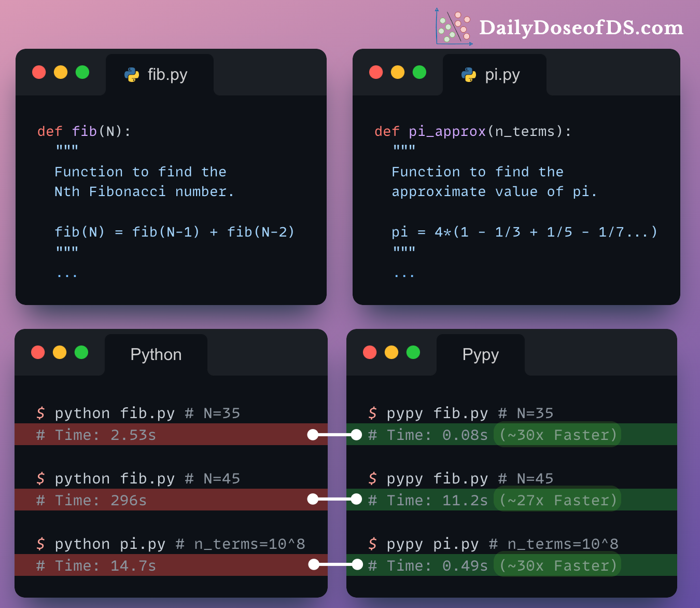Screen dimensions: 700x608
Task: Click the green traffic light on the fib.py window
Action: pyautogui.click(x=82, y=72)
